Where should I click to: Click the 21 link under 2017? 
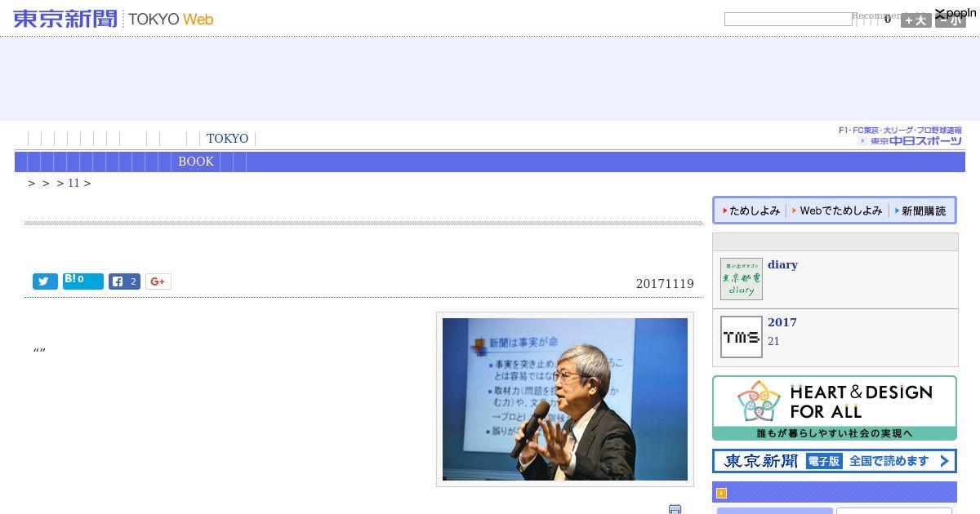(x=773, y=341)
